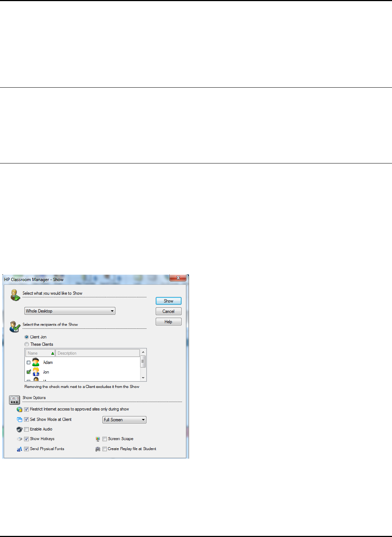392x537 pixels.
Task: Click the presenter icon beside Select what to Show
Action: tap(15, 295)
